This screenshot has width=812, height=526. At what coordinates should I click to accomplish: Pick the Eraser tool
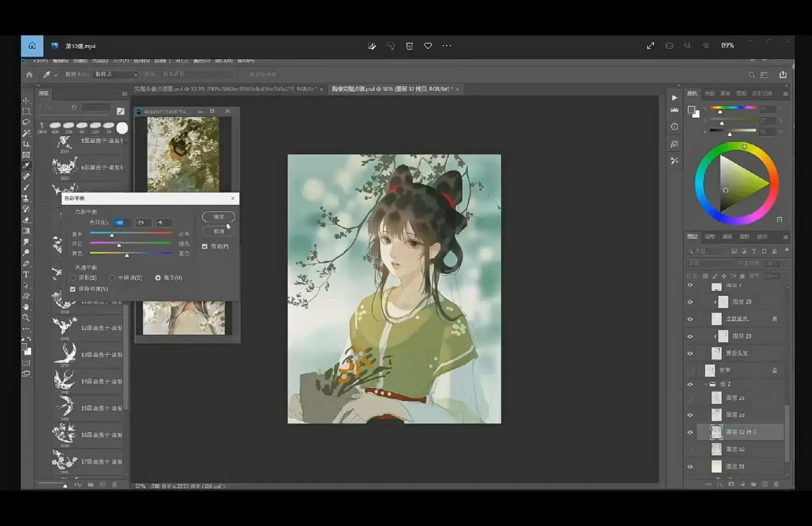(26, 220)
